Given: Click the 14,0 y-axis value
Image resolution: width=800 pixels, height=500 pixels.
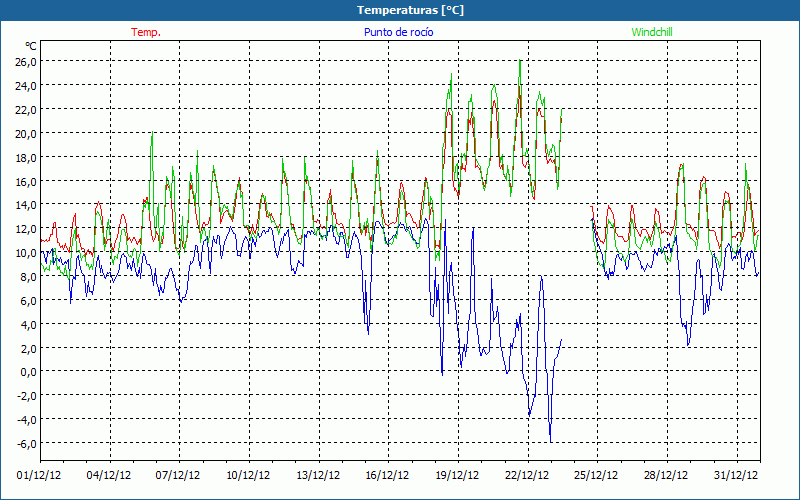Looking at the screenshot, I should pos(26,205).
